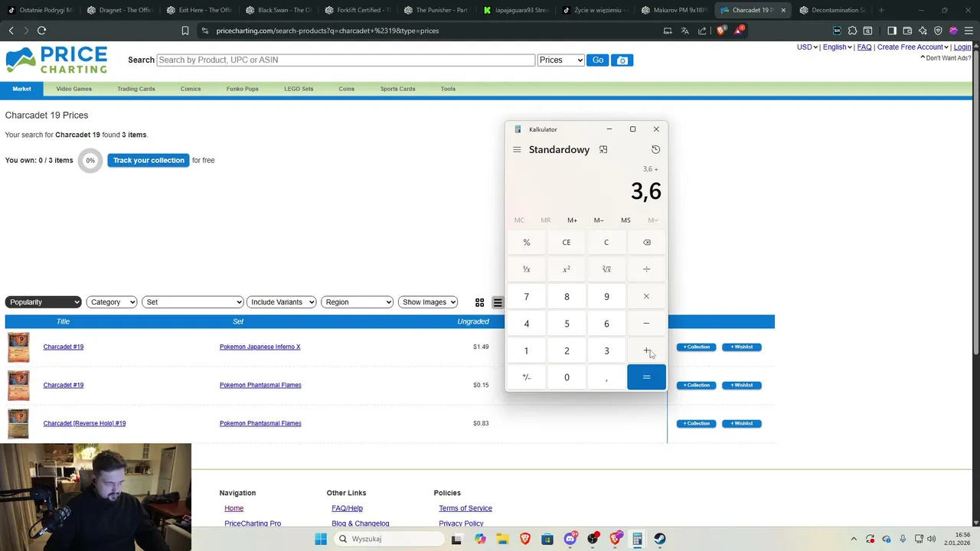
Task: Click the translate page icon in address bar
Action: 685,31
